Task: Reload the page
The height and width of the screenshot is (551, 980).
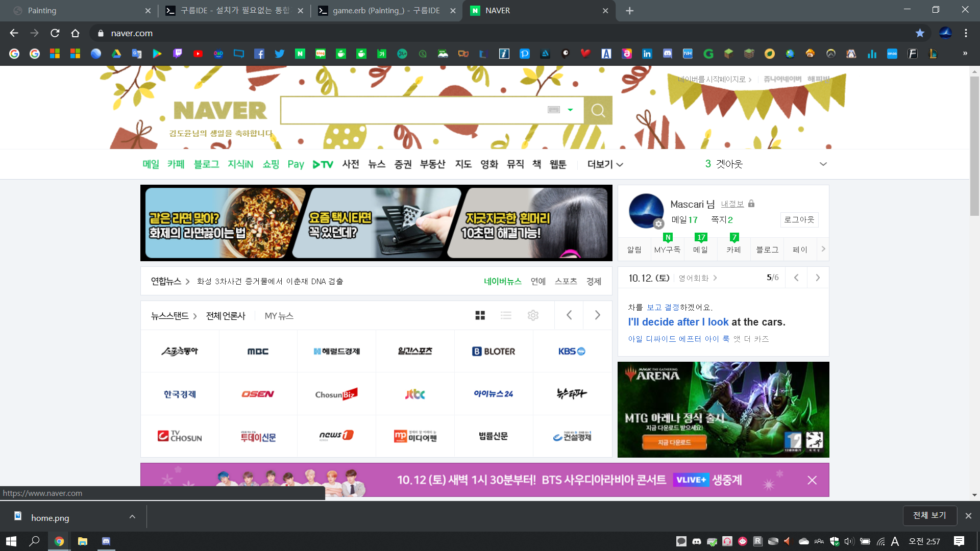Action: pyautogui.click(x=55, y=33)
